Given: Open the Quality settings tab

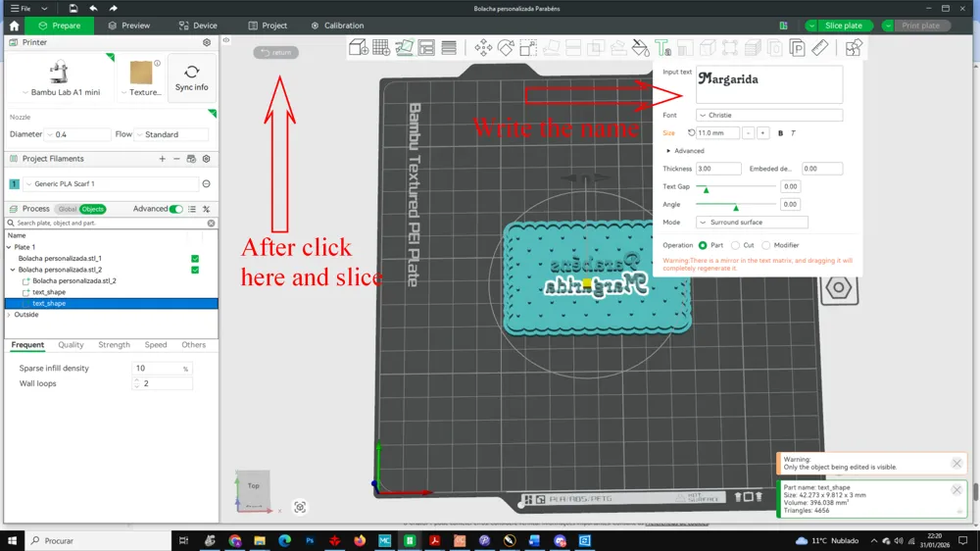Looking at the screenshot, I should pos(71,344).
